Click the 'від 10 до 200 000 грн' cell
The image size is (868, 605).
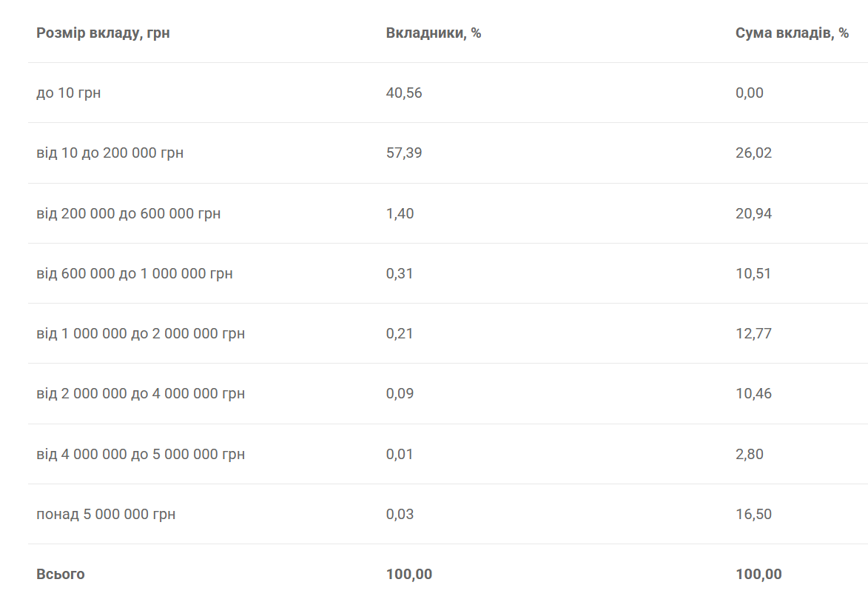[x=110, y=153]
